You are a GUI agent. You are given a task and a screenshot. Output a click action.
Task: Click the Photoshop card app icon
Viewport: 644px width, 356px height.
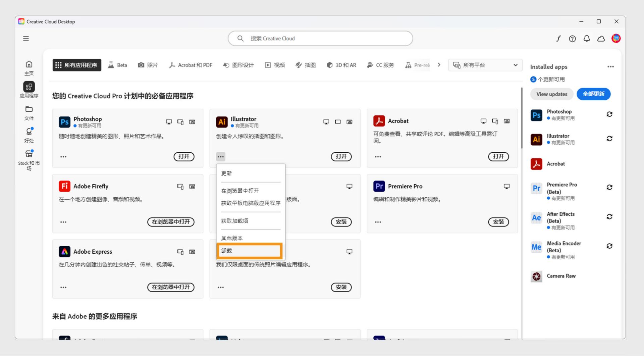pos(64,122)
